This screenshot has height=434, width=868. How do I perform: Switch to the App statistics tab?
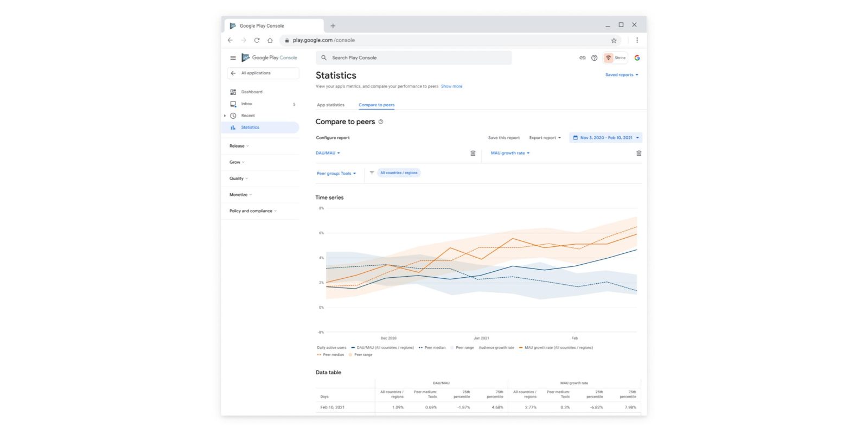pos(330,105)
